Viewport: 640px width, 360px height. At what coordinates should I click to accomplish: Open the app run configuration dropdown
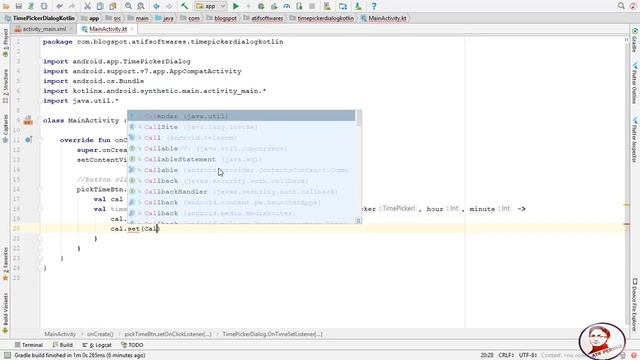point(211,6)
